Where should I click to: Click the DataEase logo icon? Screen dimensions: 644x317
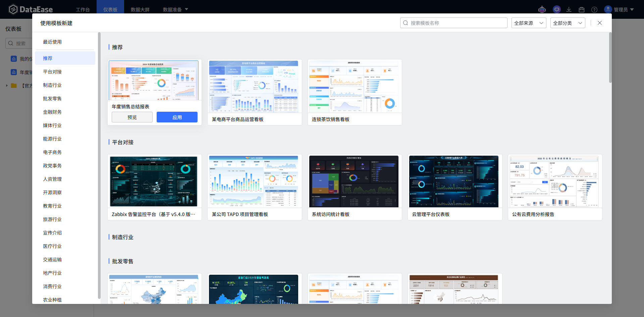(x=13, y=9)
